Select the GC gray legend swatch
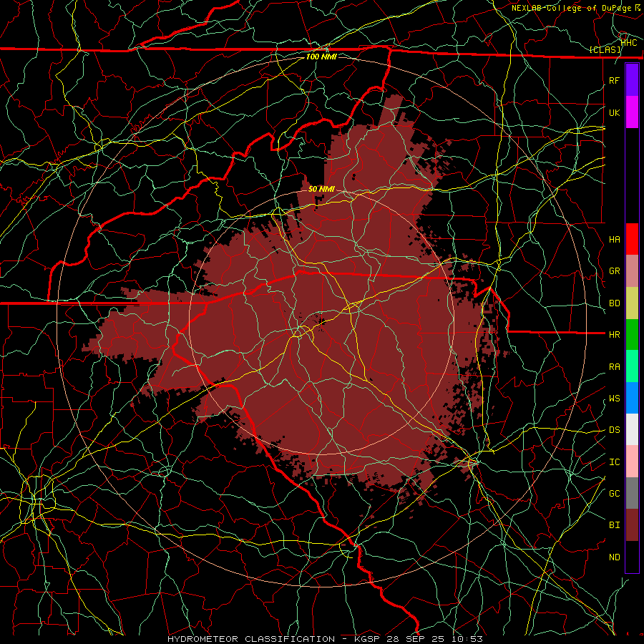This screenshot has width=644, height=644. tap(632, 493)
